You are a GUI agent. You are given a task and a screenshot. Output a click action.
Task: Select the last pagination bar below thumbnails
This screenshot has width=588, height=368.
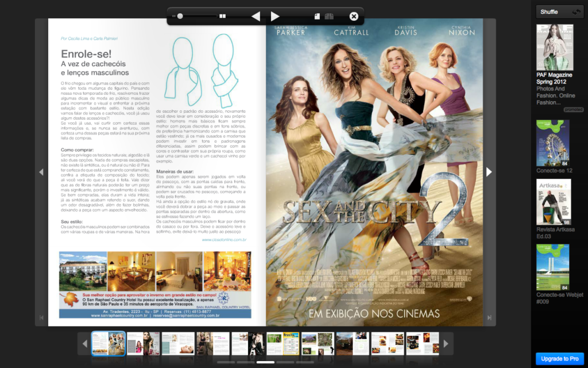[305, 362]
